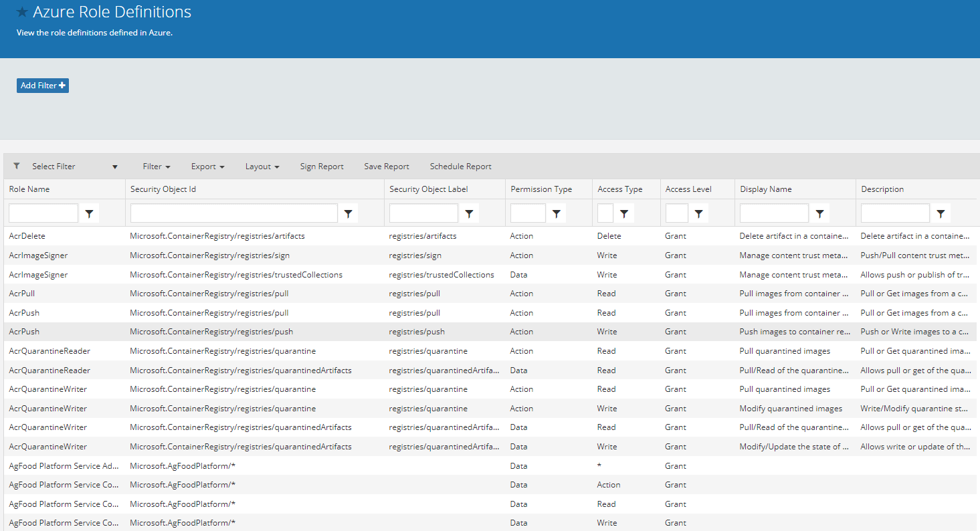Click the Microsoft.ContainerRegistry/registries/push object id cell
Image resolution: width=980 pixels, height=531 pixels.
point(211,332)
